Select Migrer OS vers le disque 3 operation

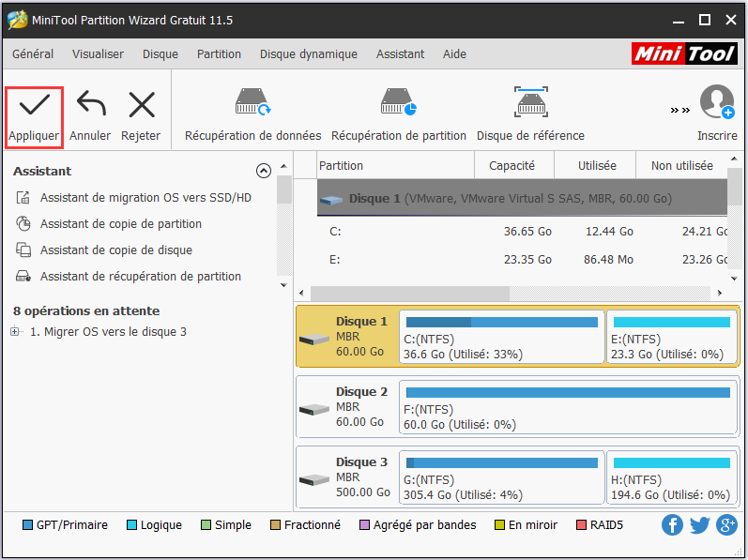108,331
